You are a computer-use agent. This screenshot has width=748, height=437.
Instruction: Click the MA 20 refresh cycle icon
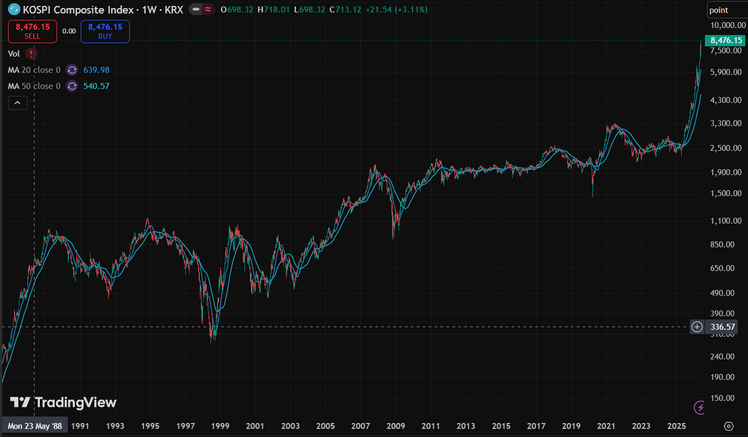click(72, 70)
